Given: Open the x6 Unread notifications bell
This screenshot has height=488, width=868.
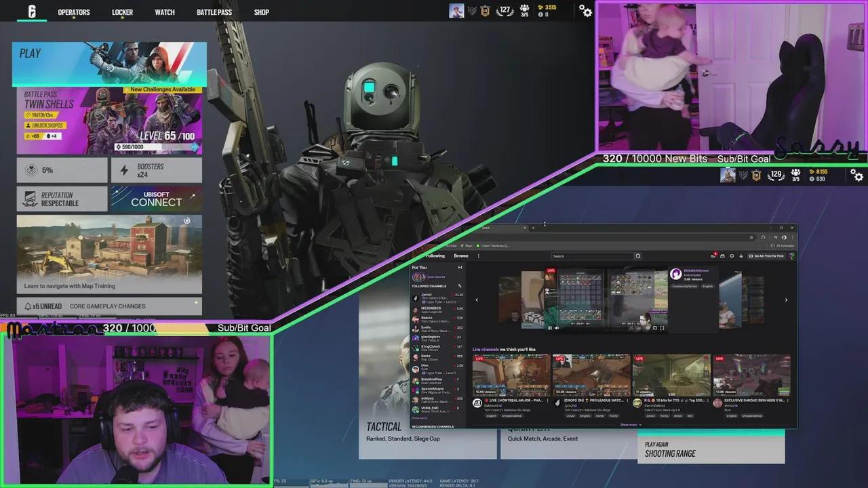Looking at the screenshot, I should 43,306.
